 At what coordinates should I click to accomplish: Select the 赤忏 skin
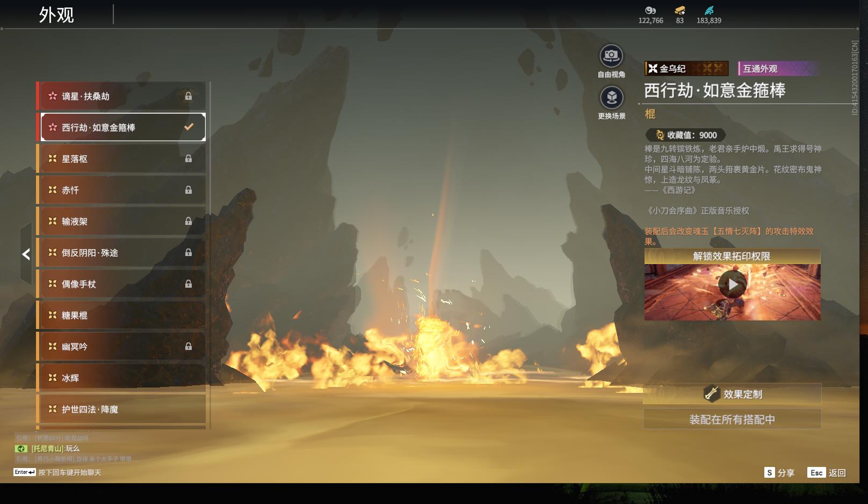pyautogui.click(x=121, y=190)
